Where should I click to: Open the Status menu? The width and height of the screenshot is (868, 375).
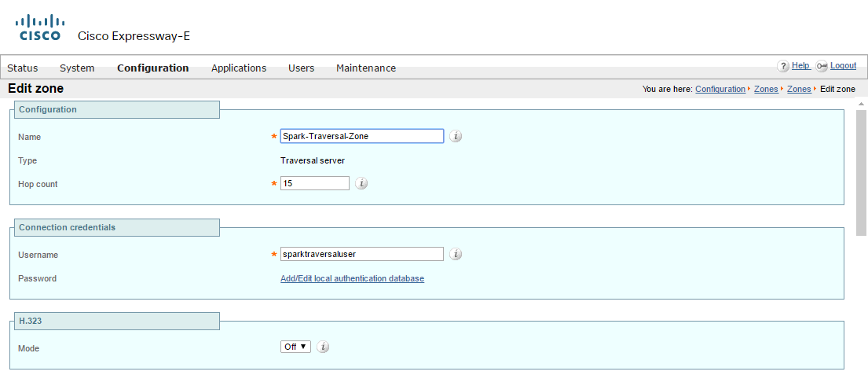tap(23, 68)
